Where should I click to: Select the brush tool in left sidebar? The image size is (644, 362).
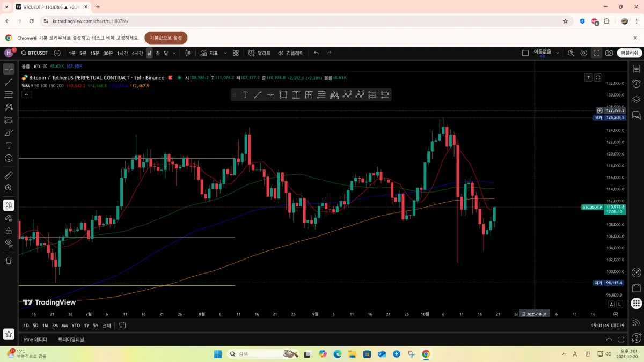9,133
